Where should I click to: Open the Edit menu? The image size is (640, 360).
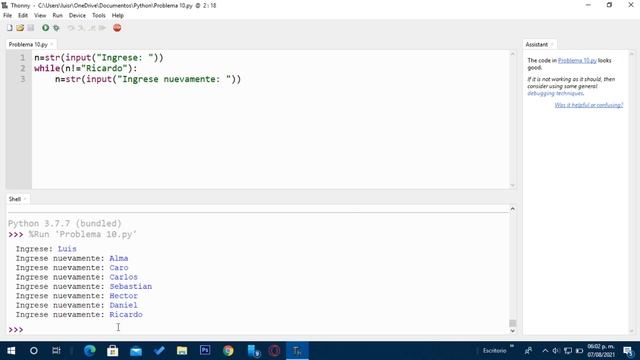click(x=23, y=15)
